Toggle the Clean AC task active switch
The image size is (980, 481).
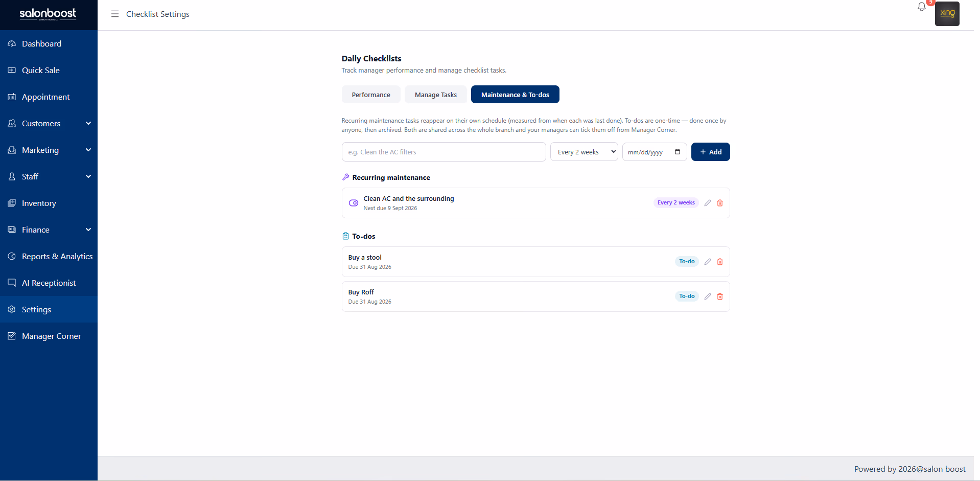tap(354, 203)
